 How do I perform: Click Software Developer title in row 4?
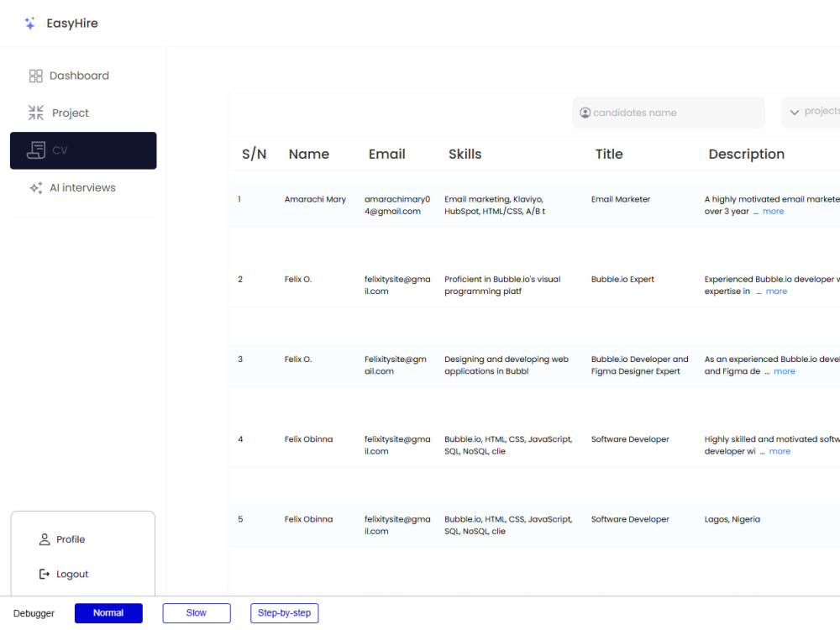[630, 439]
